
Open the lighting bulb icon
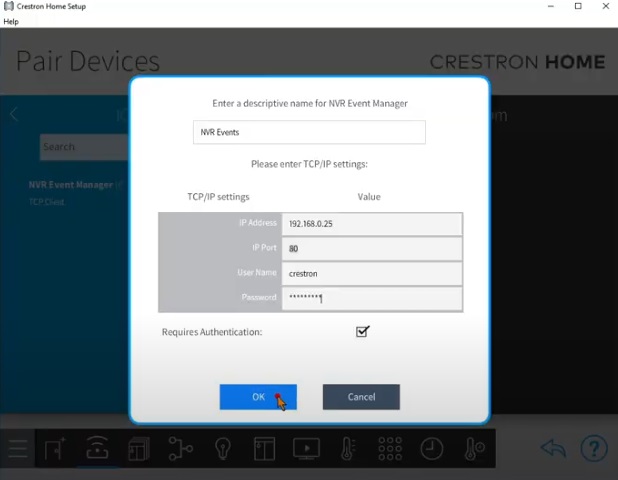click(223, 449)
